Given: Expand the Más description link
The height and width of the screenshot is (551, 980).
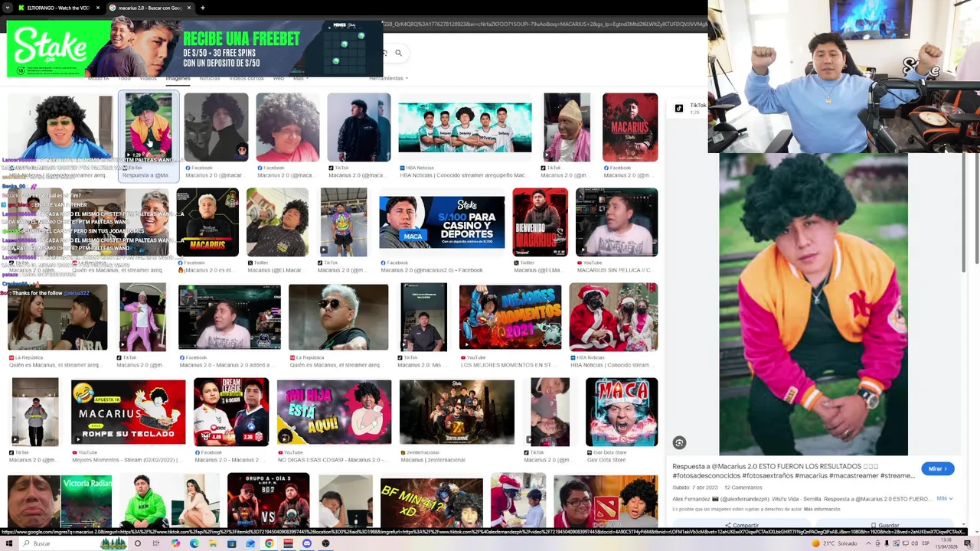Looking at the screenshot, I should tap(944, 498).
